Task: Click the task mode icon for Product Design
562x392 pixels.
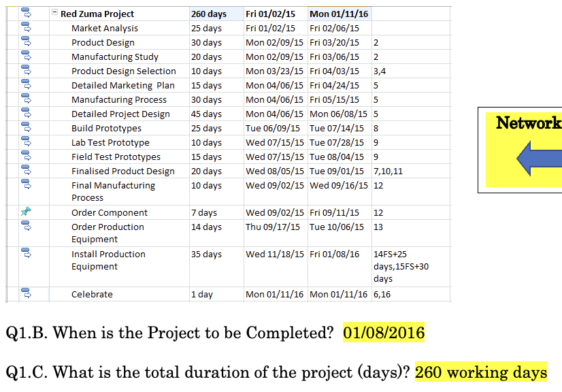Action: [26, 42]
